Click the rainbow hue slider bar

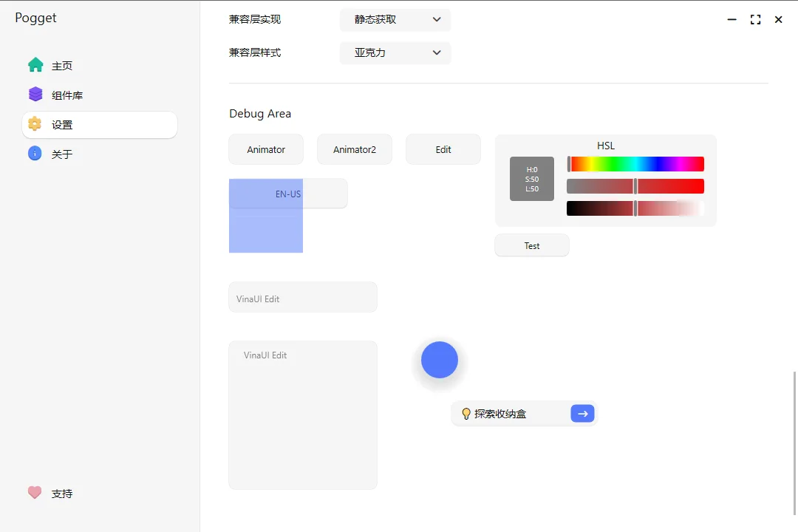pyautogui.click(x=635, y=164)
